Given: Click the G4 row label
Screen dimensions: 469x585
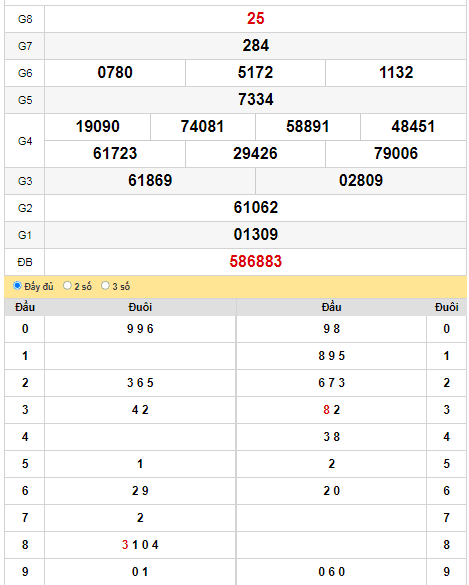Looking at the screenshot, I should pos(25,141).
